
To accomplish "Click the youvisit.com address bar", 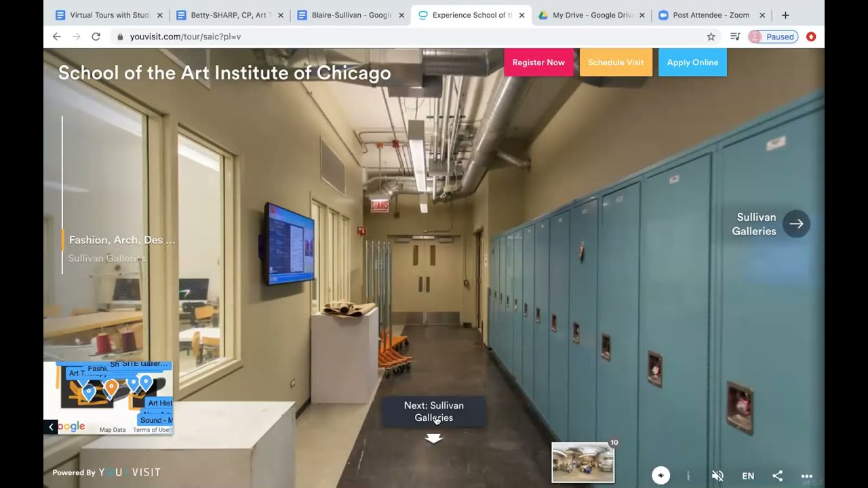I will coord(415,37).
